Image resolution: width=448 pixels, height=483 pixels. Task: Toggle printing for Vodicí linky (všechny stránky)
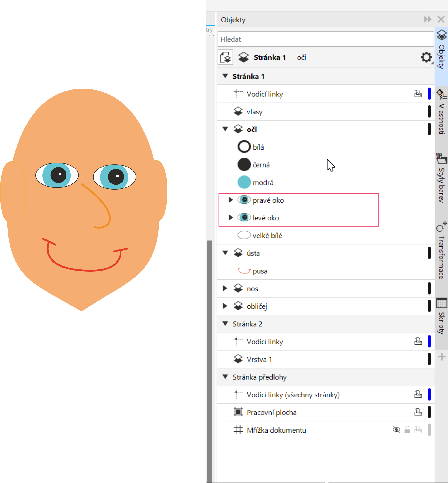coord(418,395)
